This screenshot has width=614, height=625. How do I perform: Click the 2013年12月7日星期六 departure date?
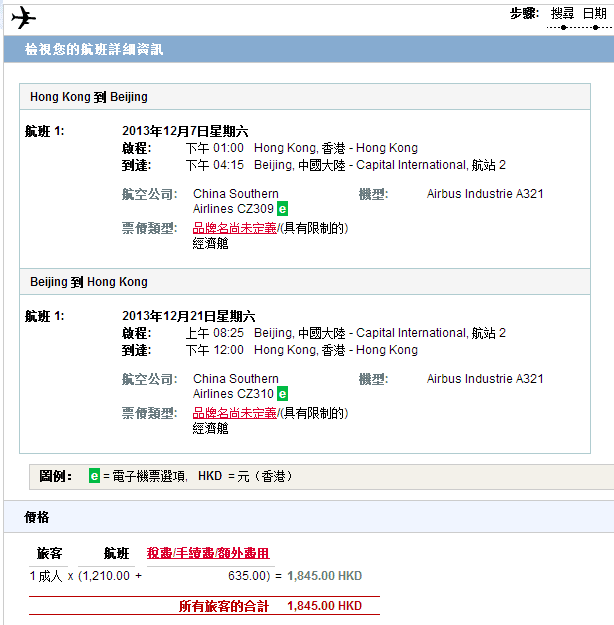click(x=185, y=131)
